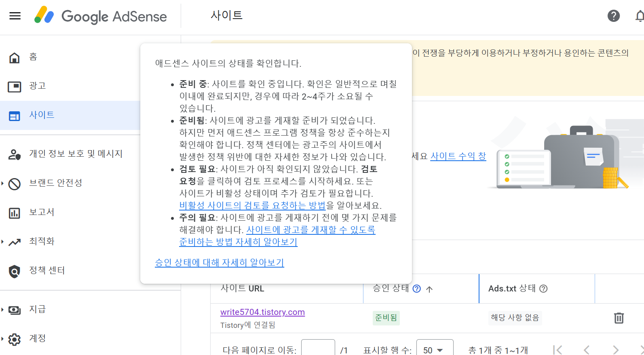This screenshot has width=644, height=355.
Task: Click the sort arrow next to 승인 상태
Action: (429, 289)
